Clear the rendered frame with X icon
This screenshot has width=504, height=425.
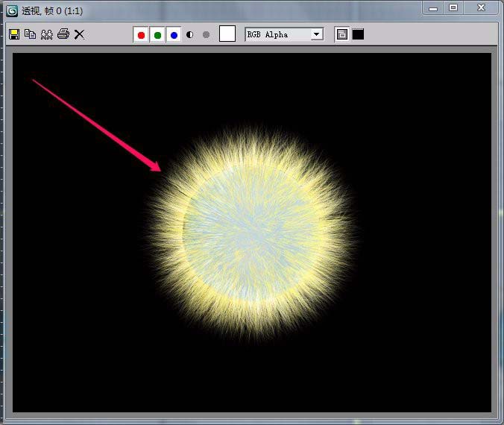[x=79, y=34]
